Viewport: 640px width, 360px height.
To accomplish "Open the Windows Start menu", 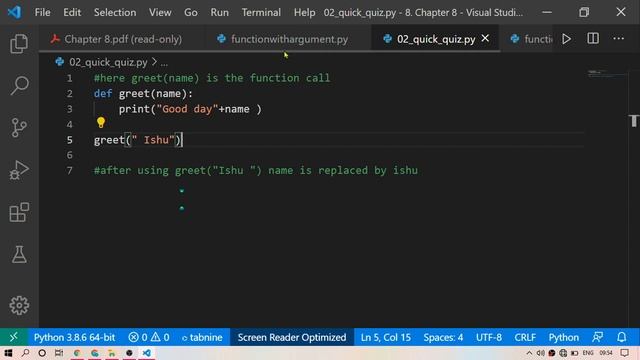I will click(x=8, y=353).
